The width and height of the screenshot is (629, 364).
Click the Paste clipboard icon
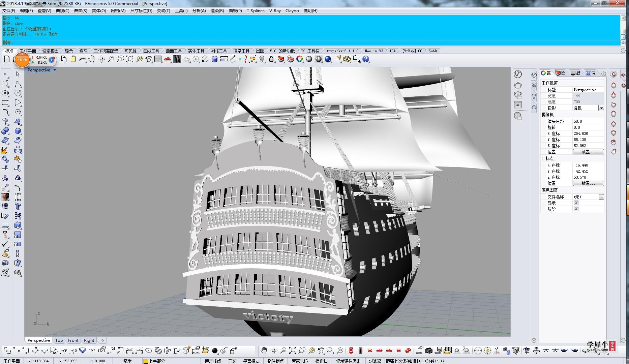(73, 59)
